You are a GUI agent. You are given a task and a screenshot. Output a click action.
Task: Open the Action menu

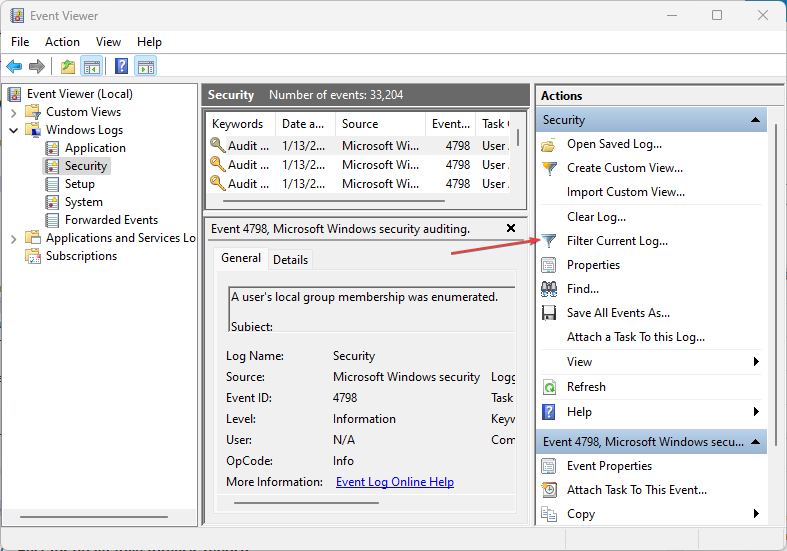pos(62,42)
